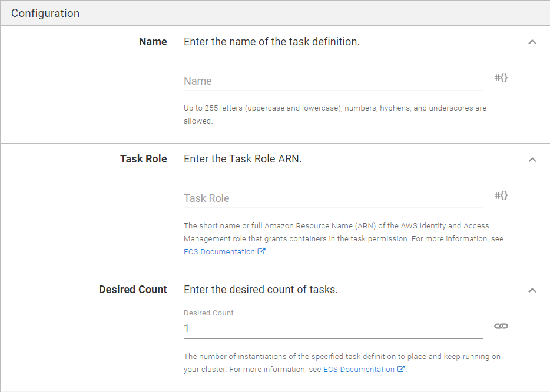Insert a variable using Name field #{} icon
Screen dimensions: 550x392
tap(501, 78)
